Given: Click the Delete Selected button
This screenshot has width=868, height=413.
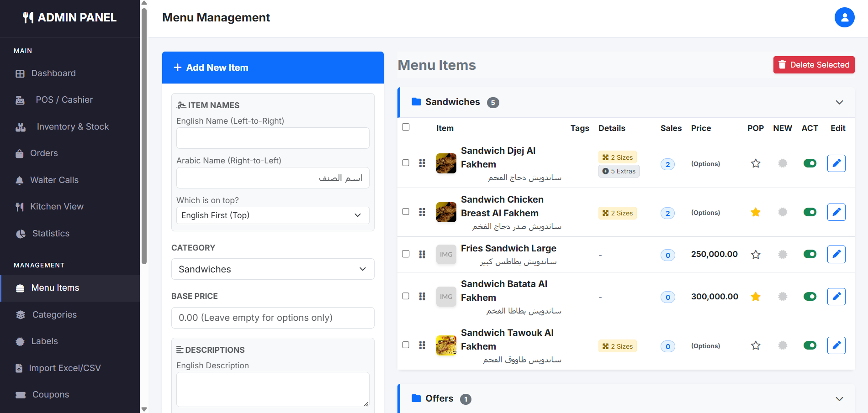Looking at the screenshot, I should click(x=814, y=65).
